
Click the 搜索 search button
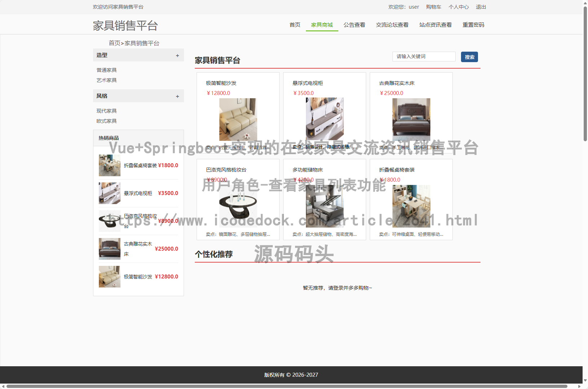pos(469,57)
